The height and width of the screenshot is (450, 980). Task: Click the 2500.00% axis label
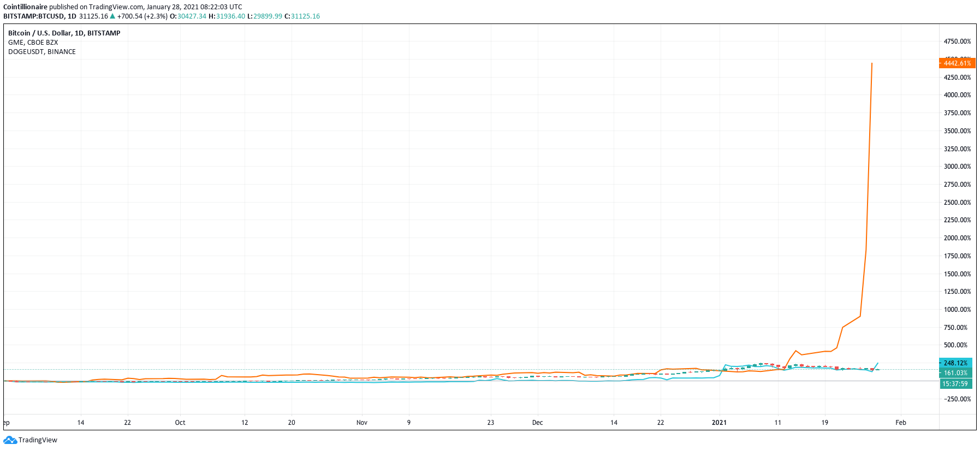coord(958,203)
